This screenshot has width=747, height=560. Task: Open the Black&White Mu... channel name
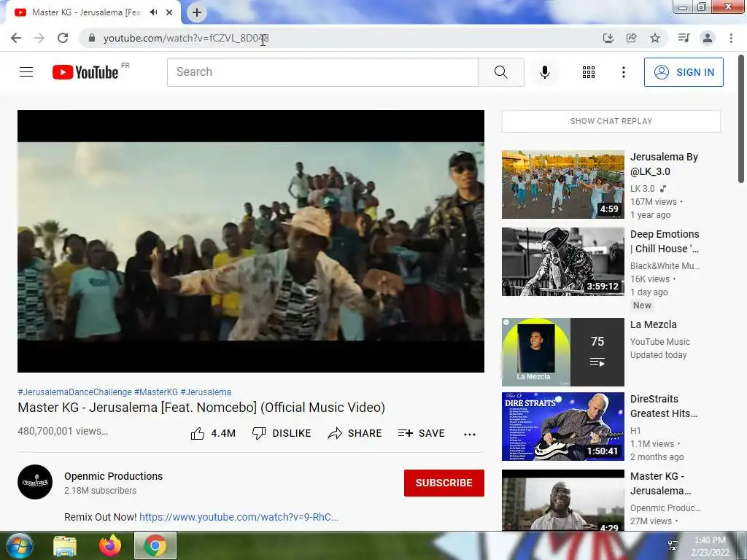coord(665,265)
